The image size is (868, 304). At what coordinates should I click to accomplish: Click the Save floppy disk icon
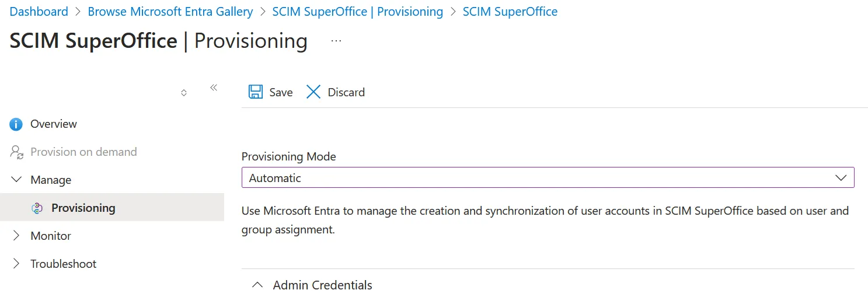pos(255,92)
